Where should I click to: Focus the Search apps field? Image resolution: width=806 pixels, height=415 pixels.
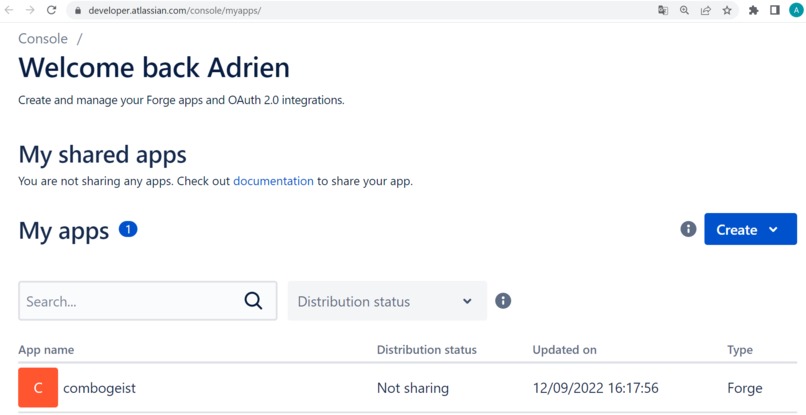pos(148,301)
